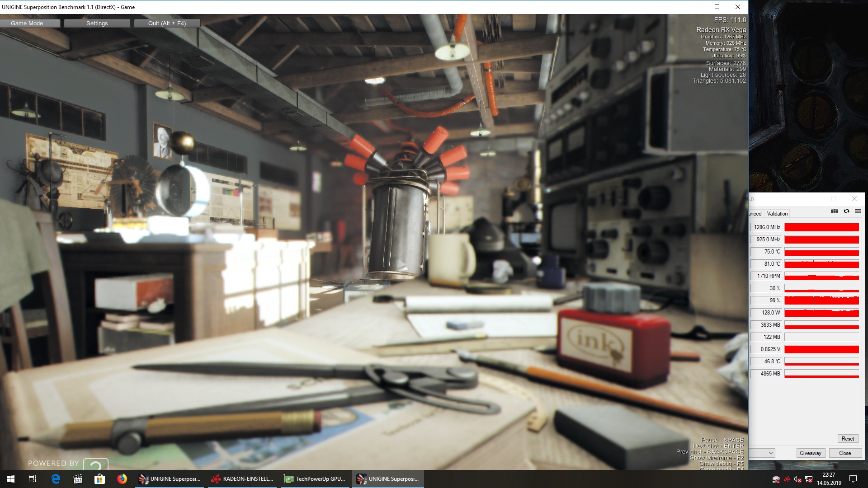Launch Firefox from the taskbar

point(122,479)
